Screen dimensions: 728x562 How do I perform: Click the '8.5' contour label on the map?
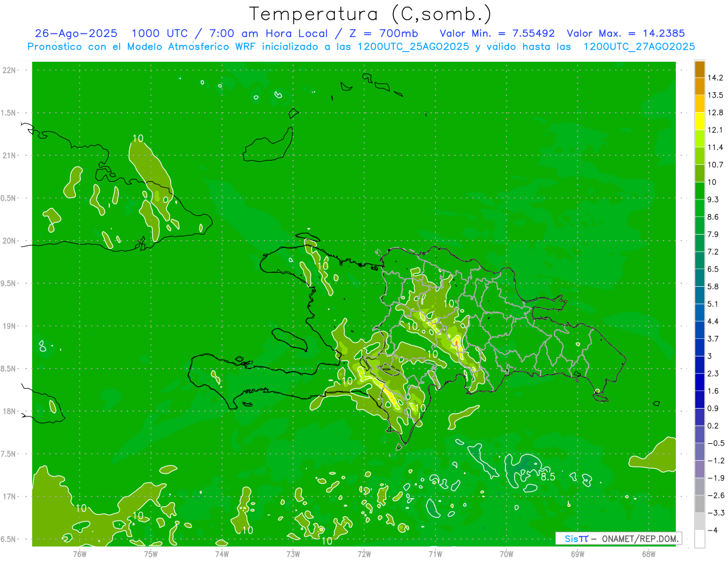548,477
